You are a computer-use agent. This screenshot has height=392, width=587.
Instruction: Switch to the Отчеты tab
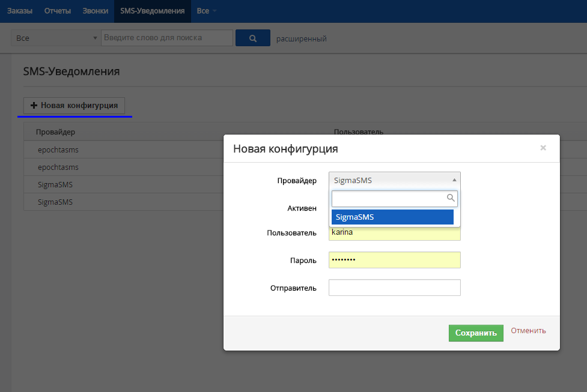coord(58,11)
